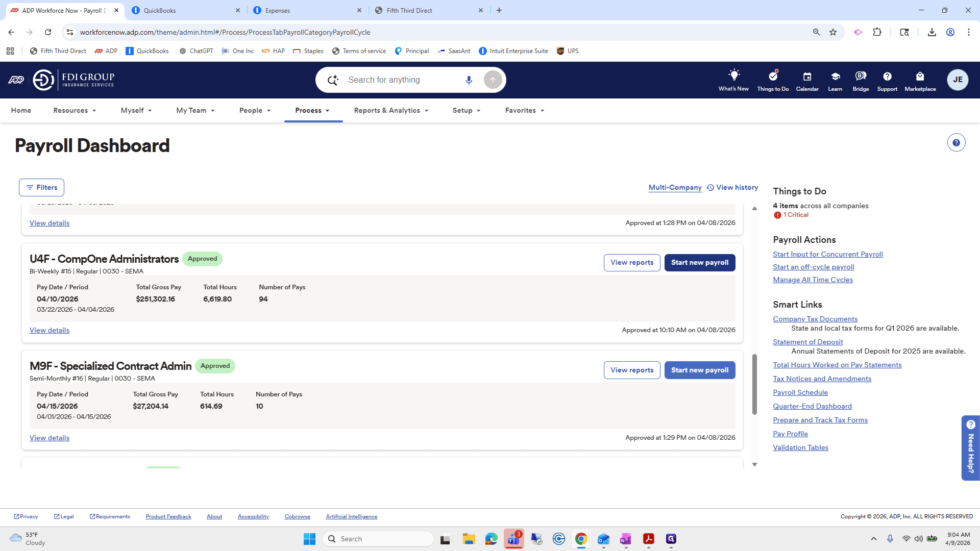Bookmark this page with the star icon
The width and height of the screenshot is (980, 551).
click(833, 32)
